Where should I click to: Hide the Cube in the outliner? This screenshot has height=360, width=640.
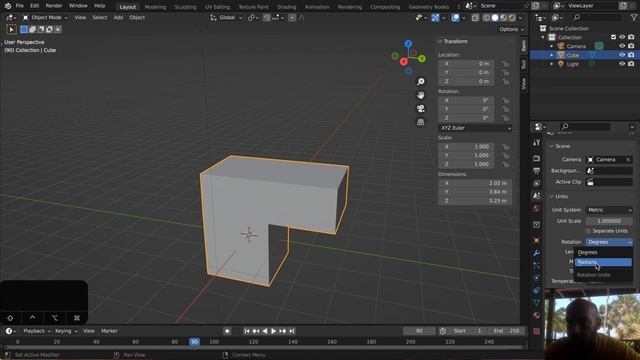(622, 55)
